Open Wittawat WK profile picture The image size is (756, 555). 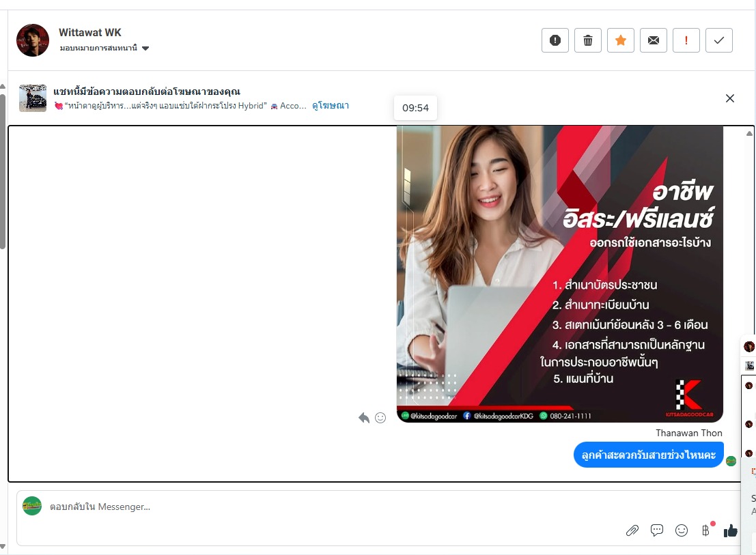pos(33,40)
